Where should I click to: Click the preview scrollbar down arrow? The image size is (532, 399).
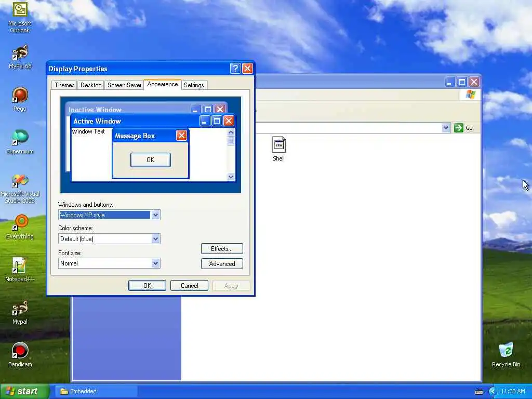point(231,177)
